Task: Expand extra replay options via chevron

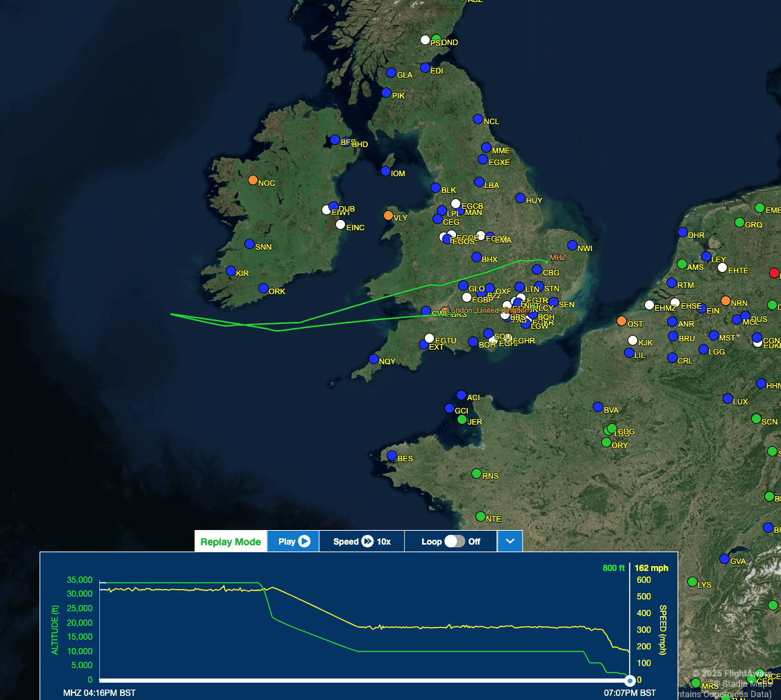Action: coord(510,541)
